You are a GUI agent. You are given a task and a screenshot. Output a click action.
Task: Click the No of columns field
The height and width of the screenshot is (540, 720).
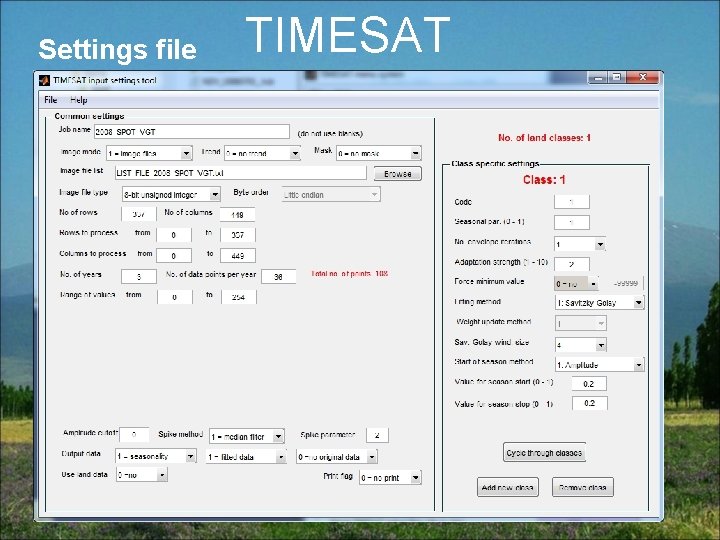237,214
